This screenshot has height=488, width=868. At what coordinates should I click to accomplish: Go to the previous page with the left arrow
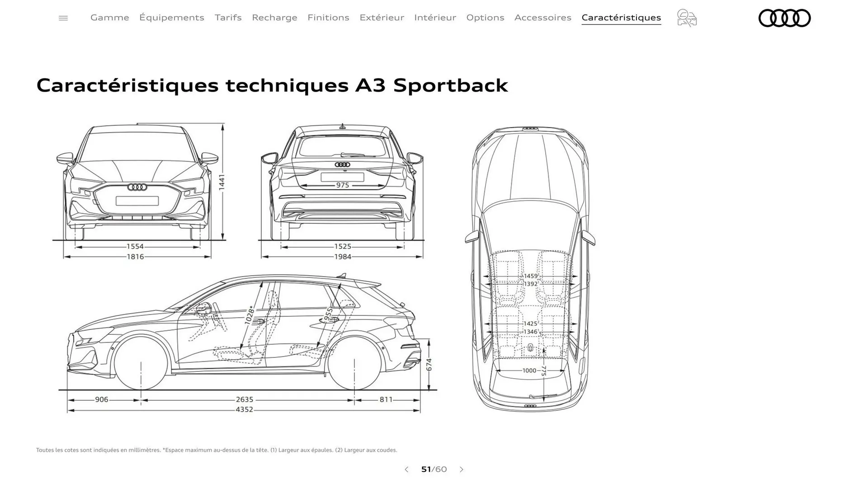point(406,469)
